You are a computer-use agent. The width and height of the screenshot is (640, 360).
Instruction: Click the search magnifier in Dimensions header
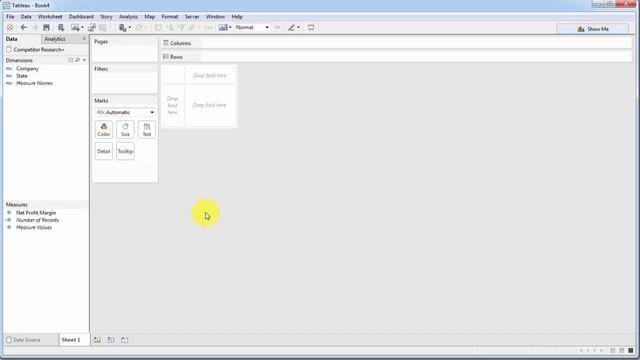point(78,60)
